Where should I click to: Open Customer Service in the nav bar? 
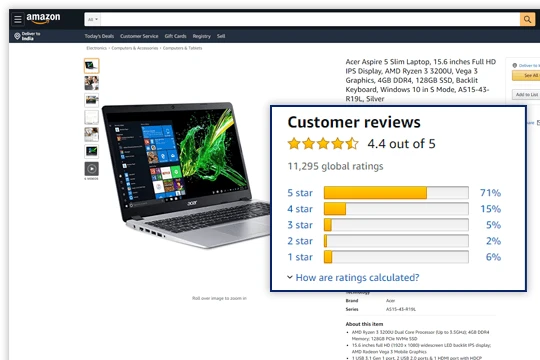139,36
